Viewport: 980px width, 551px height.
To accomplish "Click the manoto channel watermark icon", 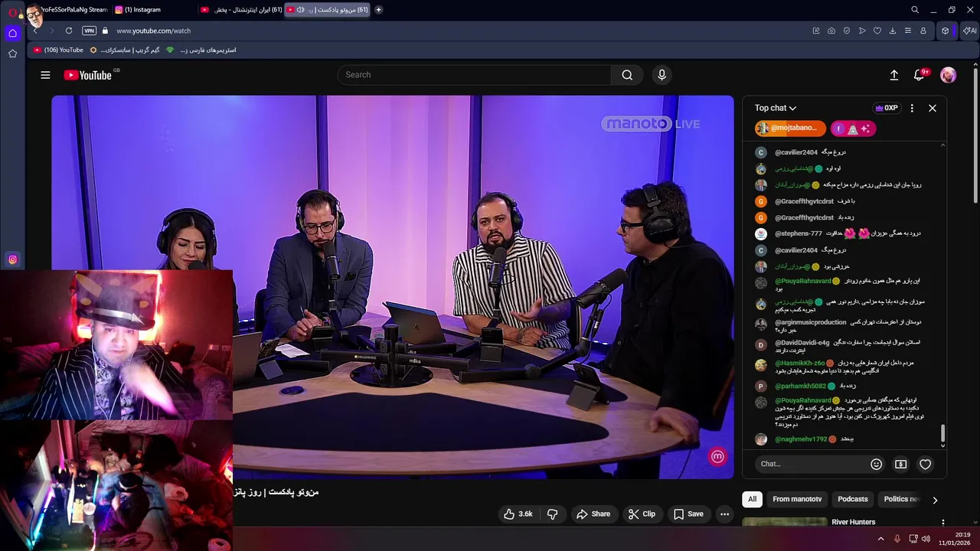I will coord(717,457).
